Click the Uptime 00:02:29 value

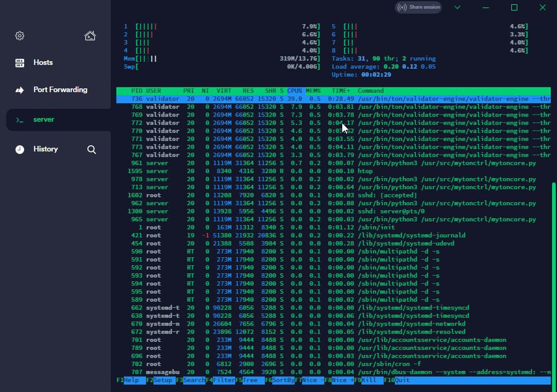tap(376, 75)
